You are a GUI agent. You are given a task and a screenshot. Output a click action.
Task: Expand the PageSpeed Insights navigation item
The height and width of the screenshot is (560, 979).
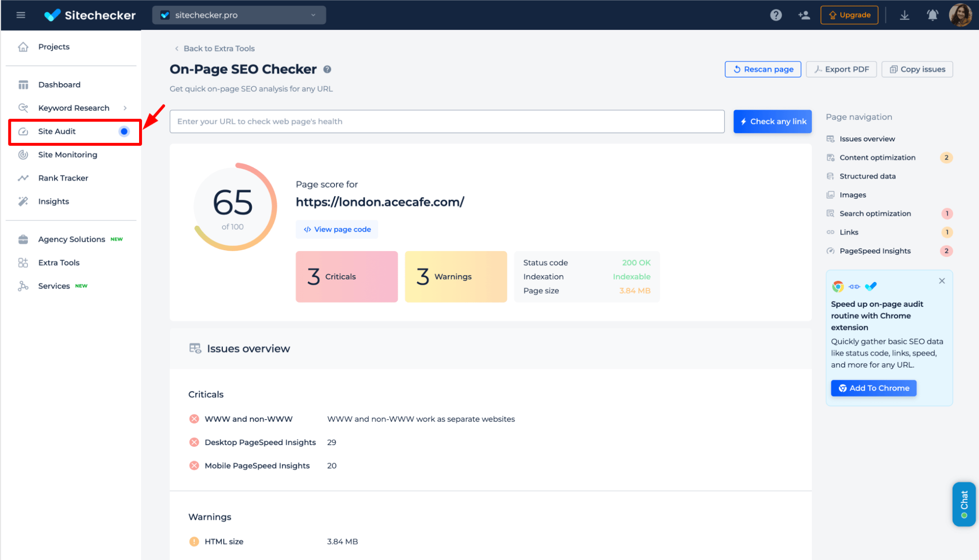point(875,250)
